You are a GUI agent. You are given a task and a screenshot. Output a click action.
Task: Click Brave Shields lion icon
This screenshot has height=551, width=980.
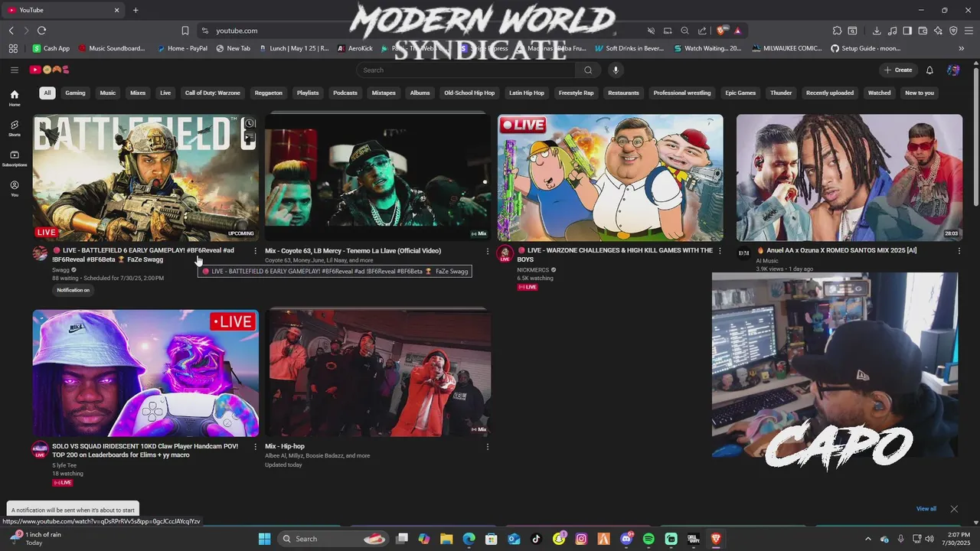(720, 31)
